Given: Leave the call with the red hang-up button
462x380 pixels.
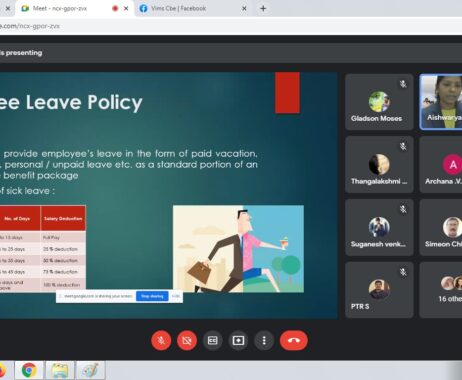Looking at the screenshot, I should tap(294, 340).
